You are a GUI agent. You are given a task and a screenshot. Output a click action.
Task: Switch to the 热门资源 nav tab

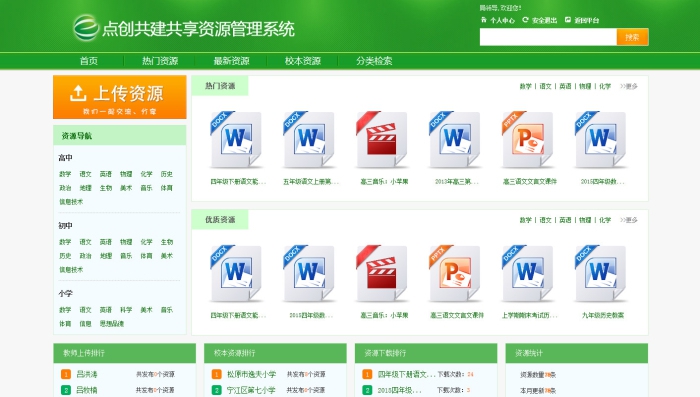(x=160, y=61)
